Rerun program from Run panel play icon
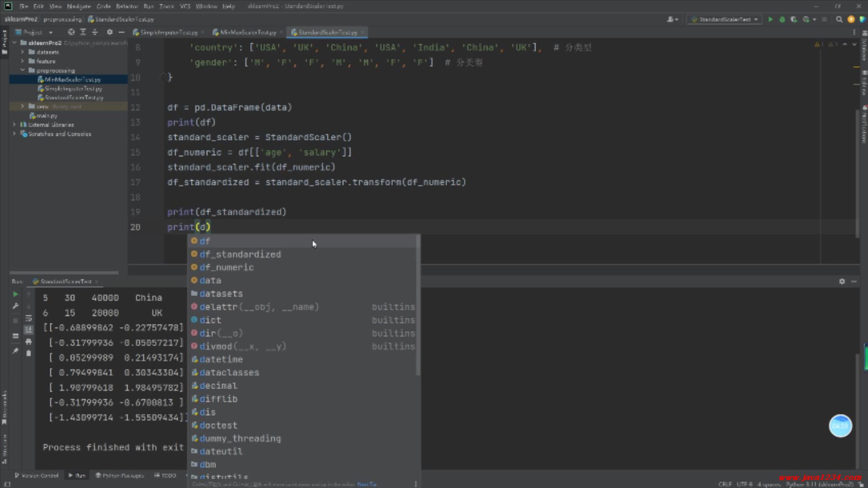Viewport: 868px width, 488px height. (x=15, y=294)
